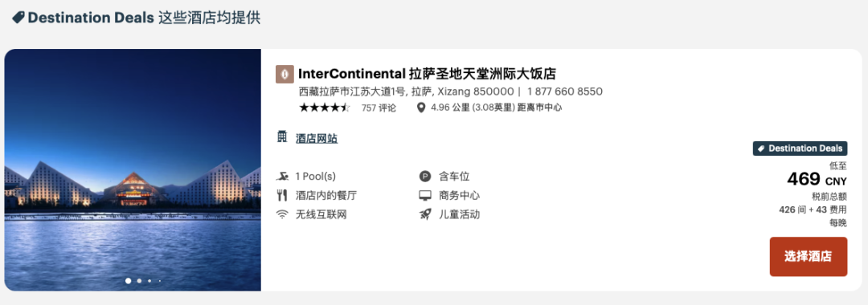
Task: Click the hotel building icon beside 酒店网站
Action: 282,136
